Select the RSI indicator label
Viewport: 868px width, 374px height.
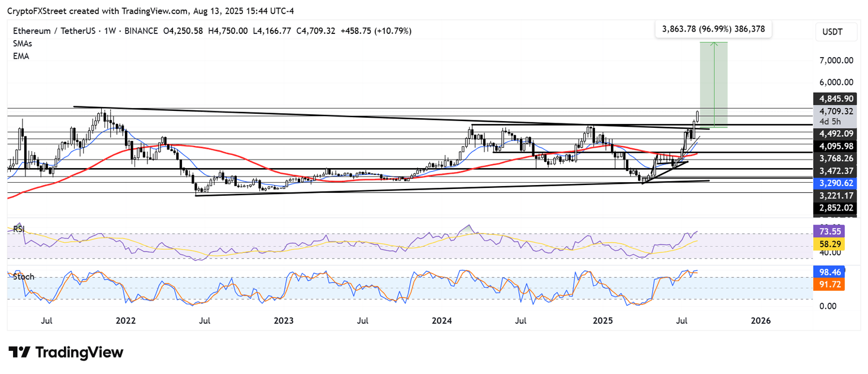21,229
